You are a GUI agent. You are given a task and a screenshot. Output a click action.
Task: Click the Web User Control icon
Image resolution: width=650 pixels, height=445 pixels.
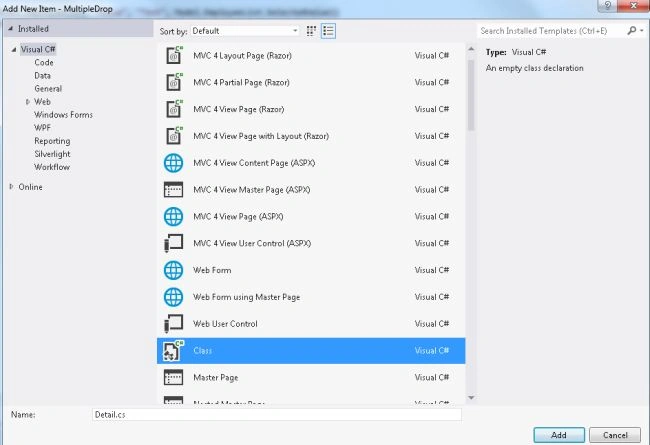pyautogui.click(x=173, y=323)
